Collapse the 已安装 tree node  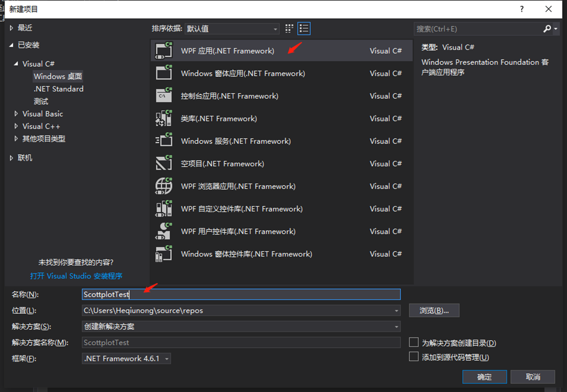pos(11,45)
